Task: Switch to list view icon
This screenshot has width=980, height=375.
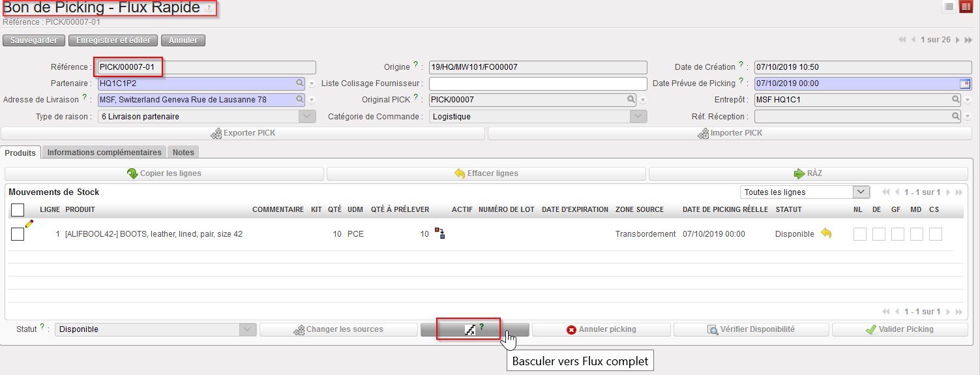Action: pyautogui.click(x=949, y=7)
